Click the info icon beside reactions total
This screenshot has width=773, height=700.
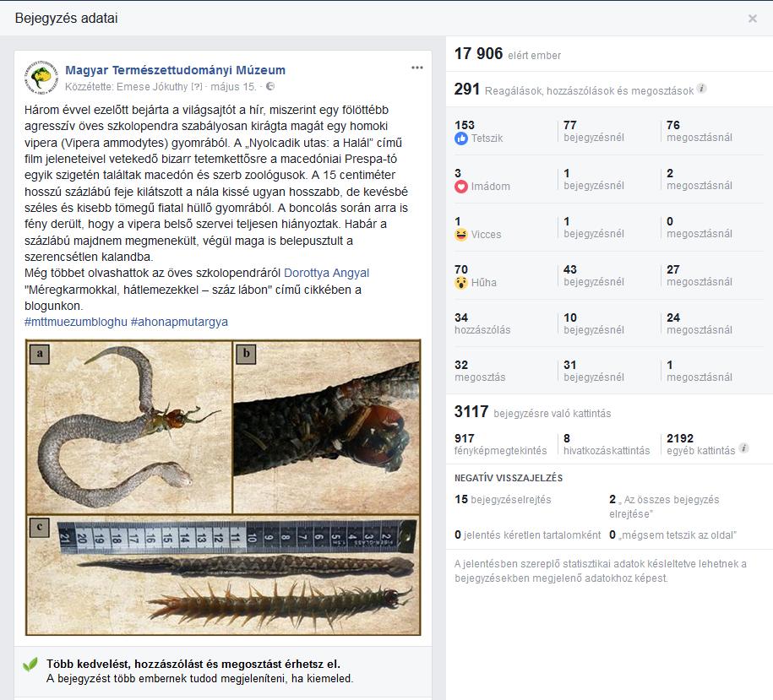[701, 89]
